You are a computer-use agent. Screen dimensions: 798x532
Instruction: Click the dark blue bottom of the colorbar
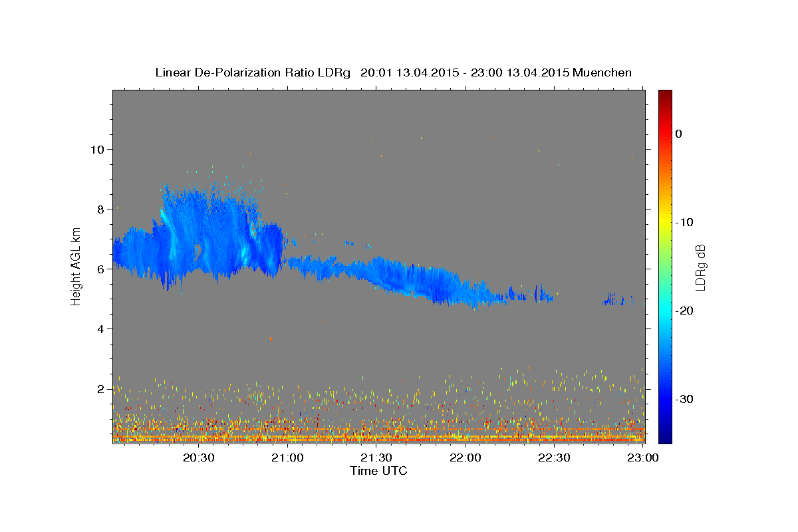click(x=665, y=436)
